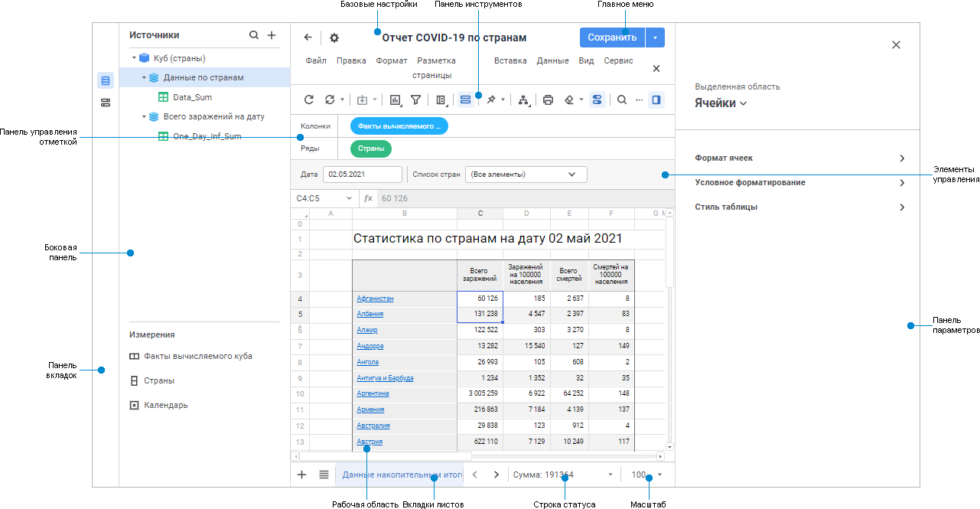Click the print icon

(x=548, y=100)
